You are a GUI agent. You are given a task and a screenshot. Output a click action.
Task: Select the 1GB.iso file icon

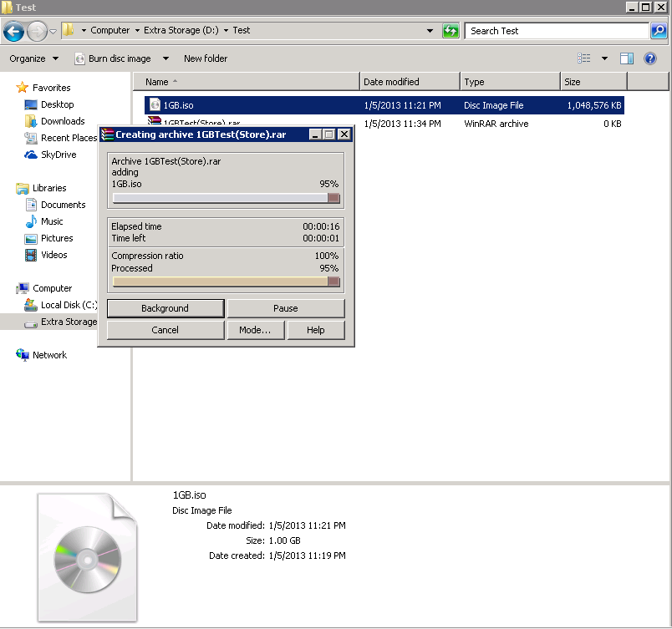(155, 105)
